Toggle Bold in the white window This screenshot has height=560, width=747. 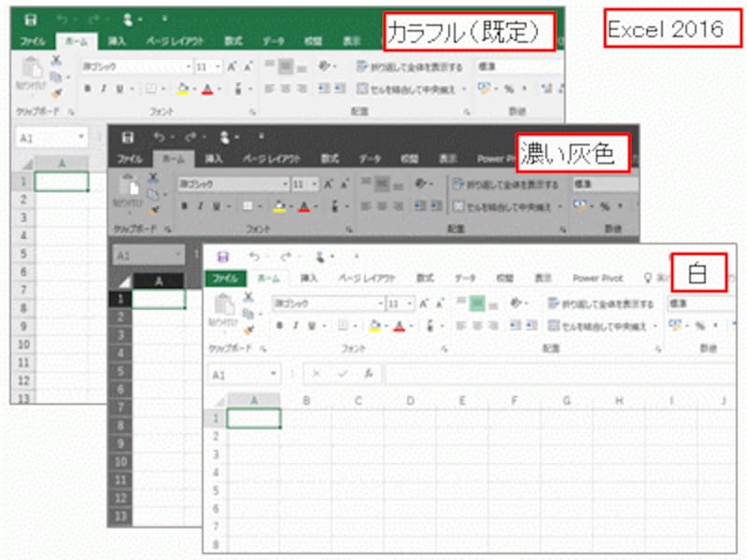[279, 326]
